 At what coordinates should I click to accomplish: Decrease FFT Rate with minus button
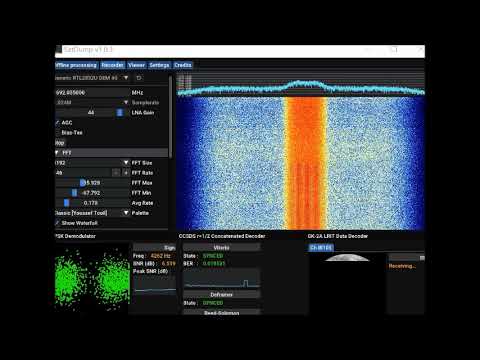coord(116,173)
